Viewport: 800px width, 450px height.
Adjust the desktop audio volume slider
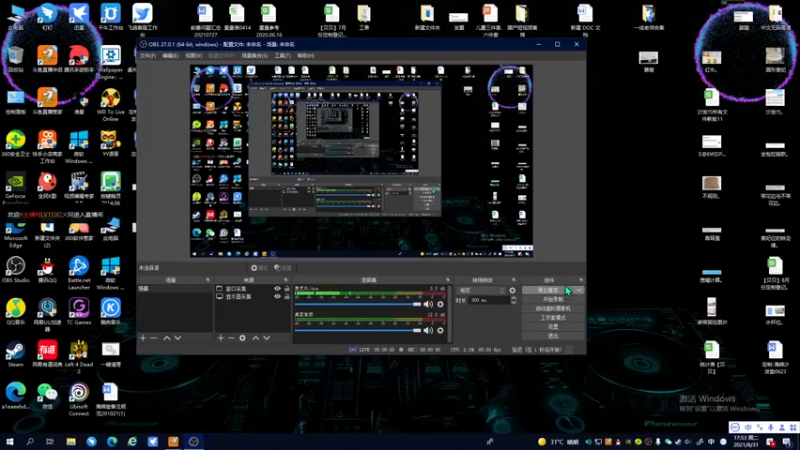coord(358,330)
